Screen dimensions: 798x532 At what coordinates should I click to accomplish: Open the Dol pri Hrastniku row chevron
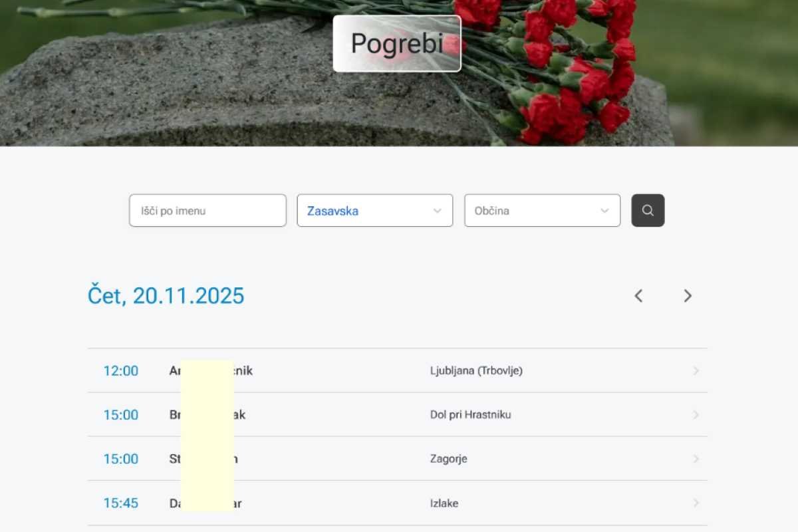696,415
